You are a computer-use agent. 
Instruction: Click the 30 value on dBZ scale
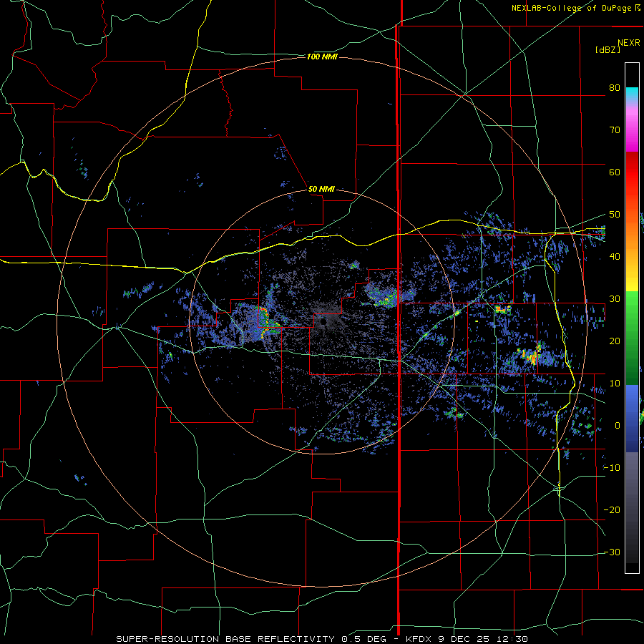click(x=615, y=299)
